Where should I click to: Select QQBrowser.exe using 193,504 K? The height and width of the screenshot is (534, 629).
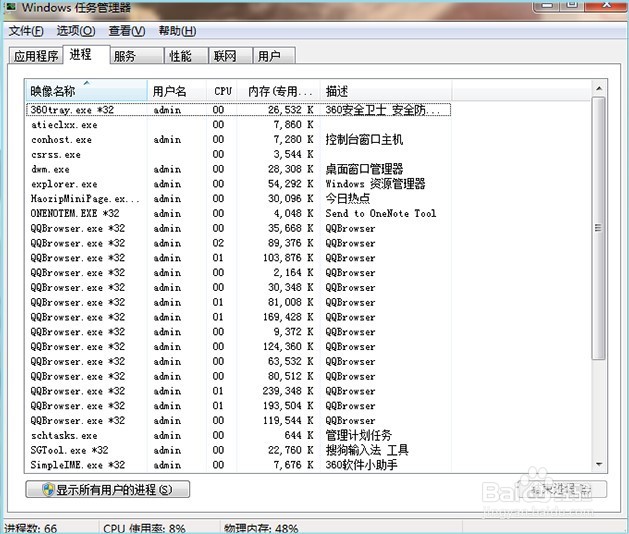point(238,406)
